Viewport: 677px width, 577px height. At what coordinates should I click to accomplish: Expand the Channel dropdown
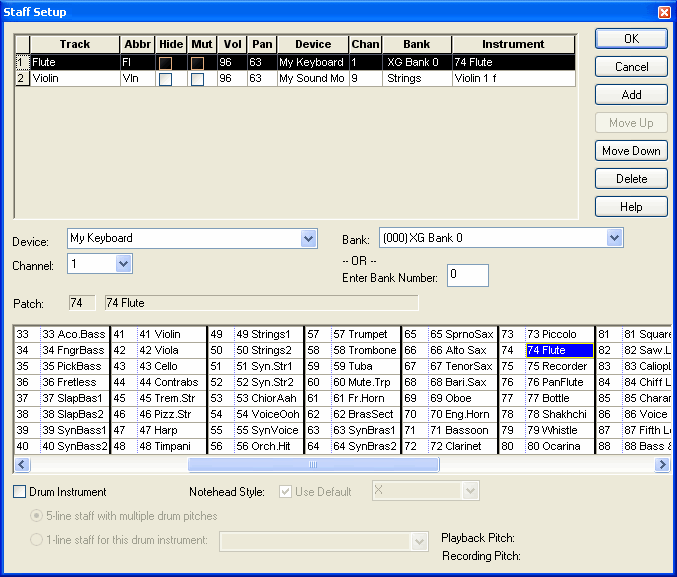[123, 264]
